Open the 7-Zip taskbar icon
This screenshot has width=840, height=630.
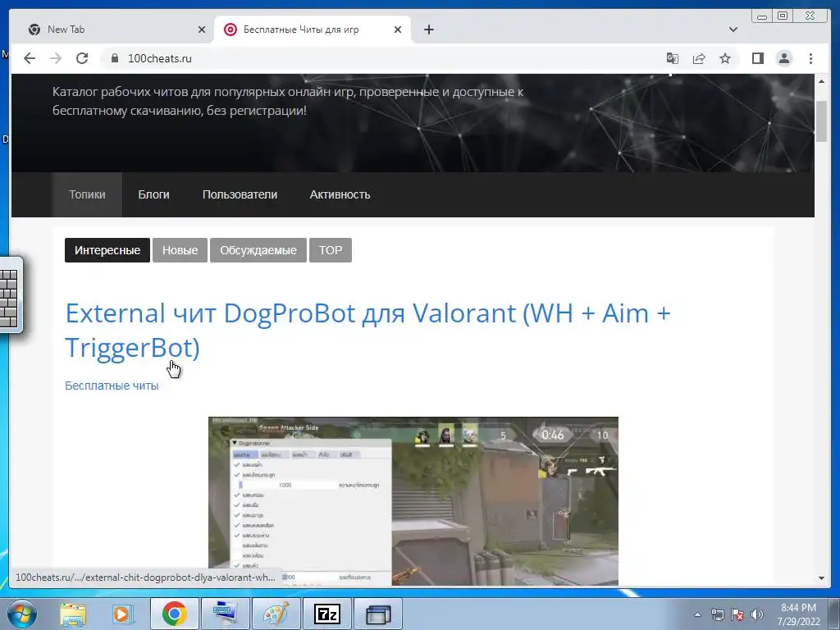pos(326,614)
